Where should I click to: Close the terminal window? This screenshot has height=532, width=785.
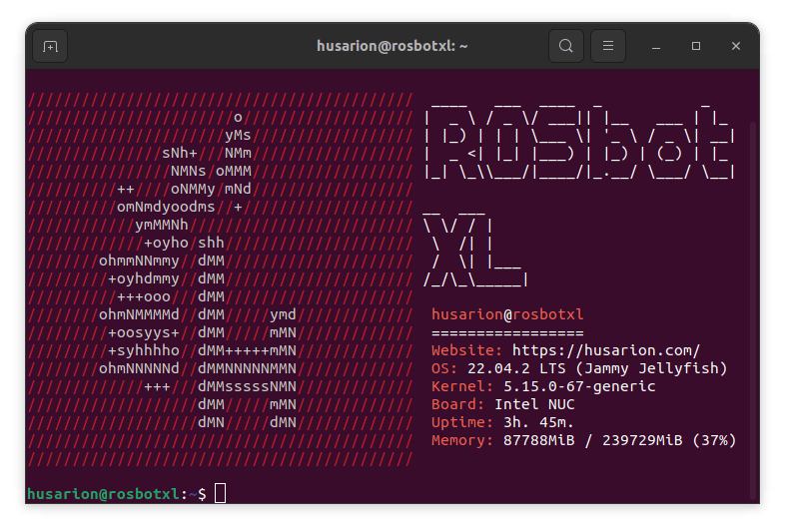coord(736,46)
